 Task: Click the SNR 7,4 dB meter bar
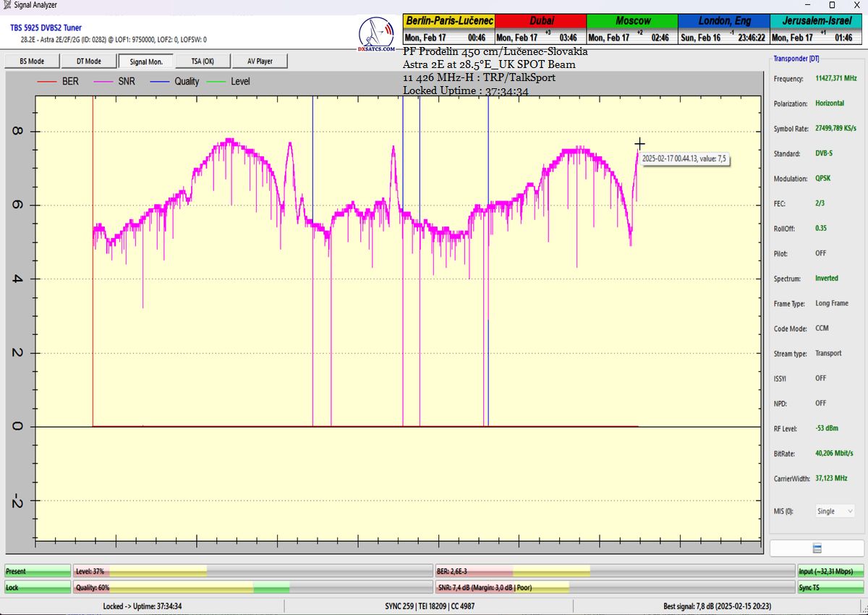[x=614, y=588]
